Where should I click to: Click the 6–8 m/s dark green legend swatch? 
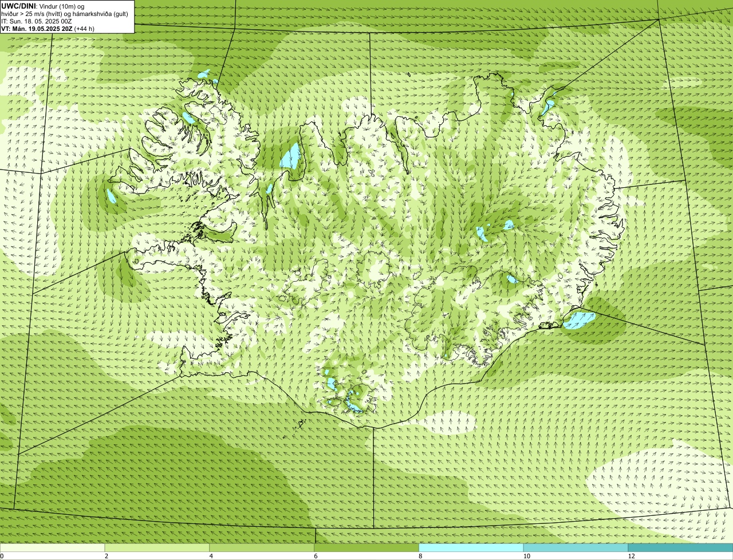(366, 548)
